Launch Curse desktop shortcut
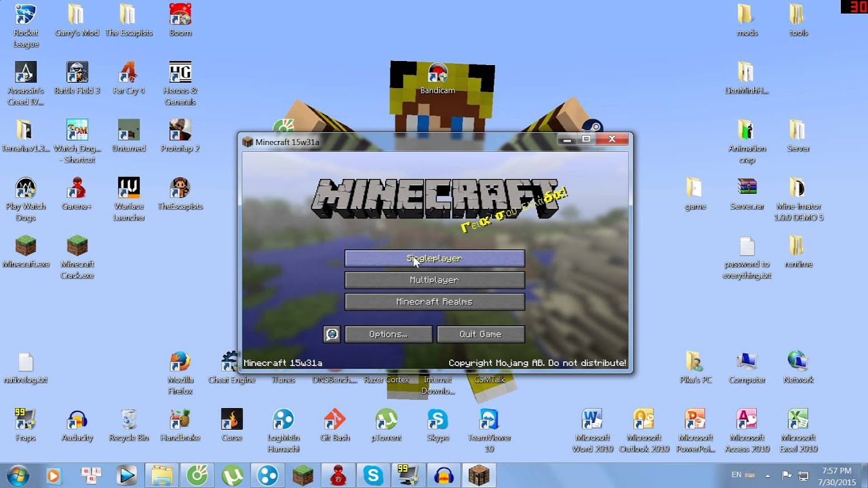This screenshot has height=488, width=868. click(x=232, y=425)
